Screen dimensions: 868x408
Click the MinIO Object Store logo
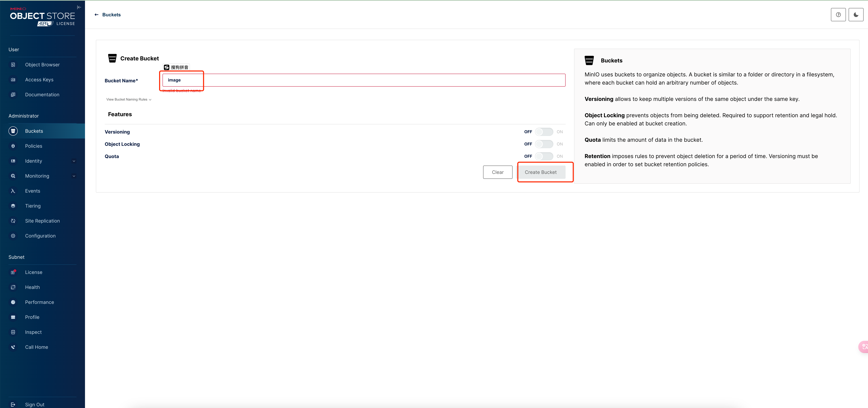coord(42,17)
